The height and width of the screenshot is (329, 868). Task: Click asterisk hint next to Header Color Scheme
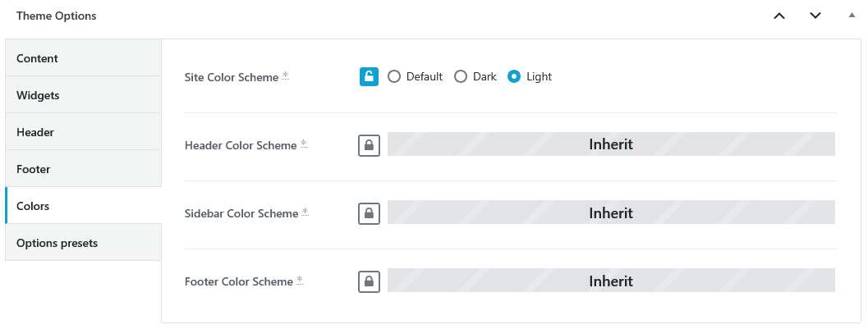tap(304, 144)
